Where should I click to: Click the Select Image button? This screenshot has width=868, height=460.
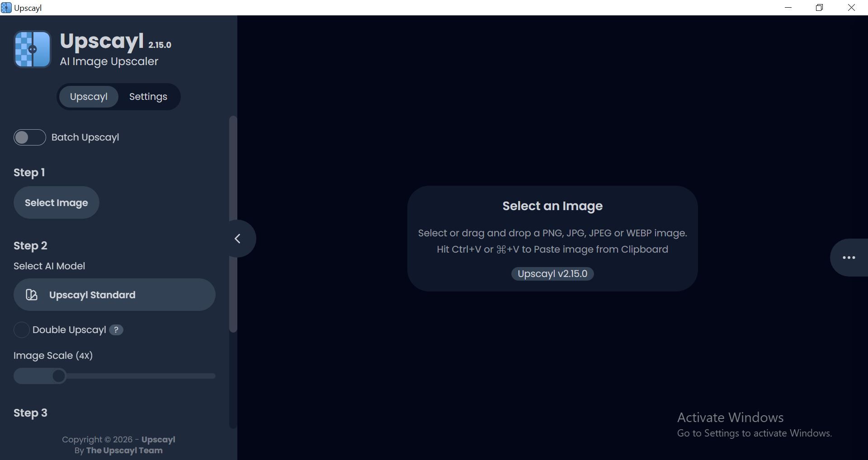57,202
